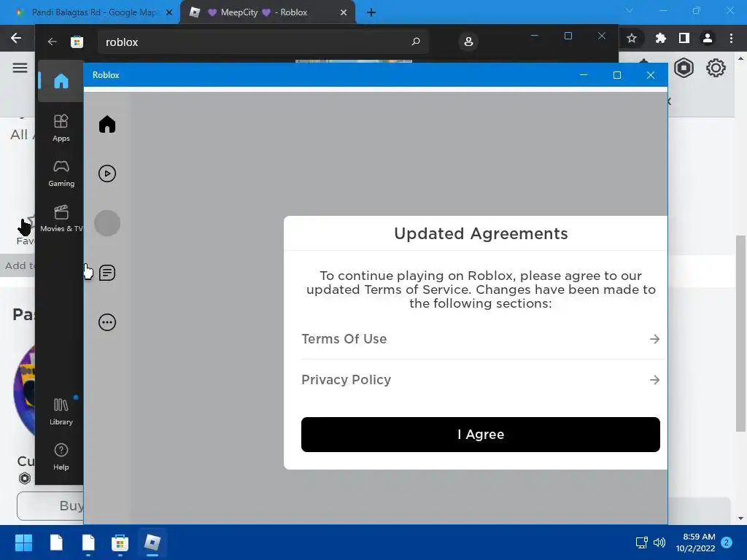This screenshot has height=560, width=747.
Task: Open Roblox website settings gear
Action: [x=716, y=68]
